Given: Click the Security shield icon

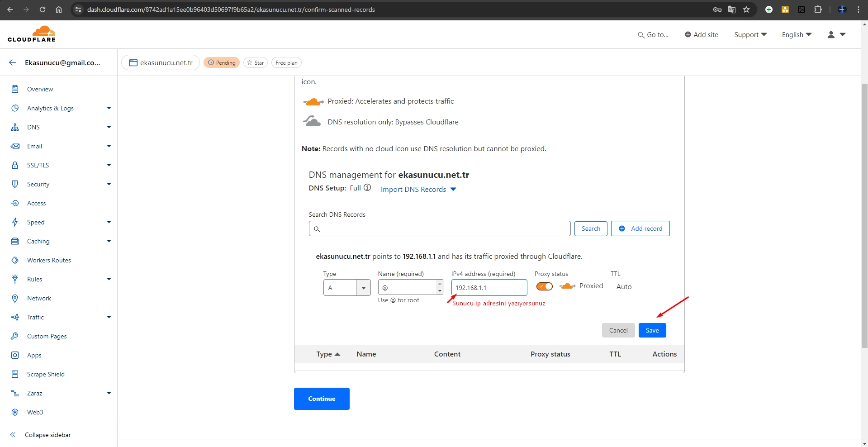Looking at the screenshot, I should 15,184.
